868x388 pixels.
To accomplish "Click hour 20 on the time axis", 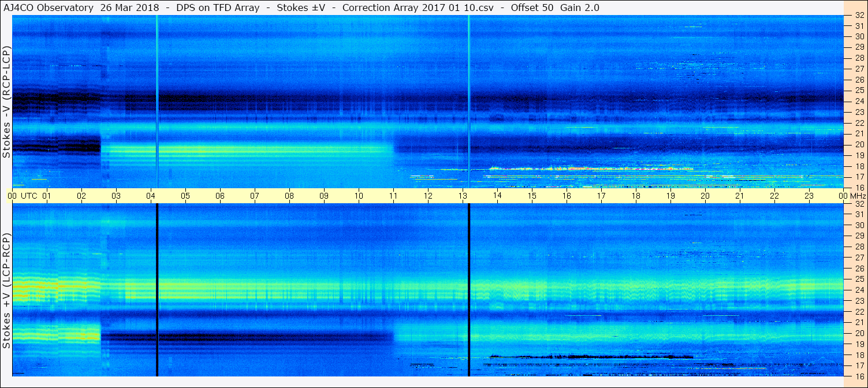I will click(705, 196).
